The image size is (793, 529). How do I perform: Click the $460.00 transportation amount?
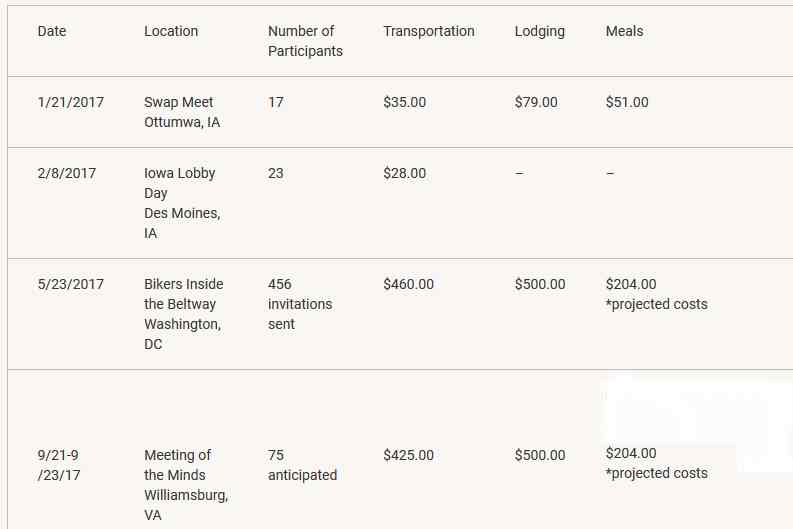(409, 284)
